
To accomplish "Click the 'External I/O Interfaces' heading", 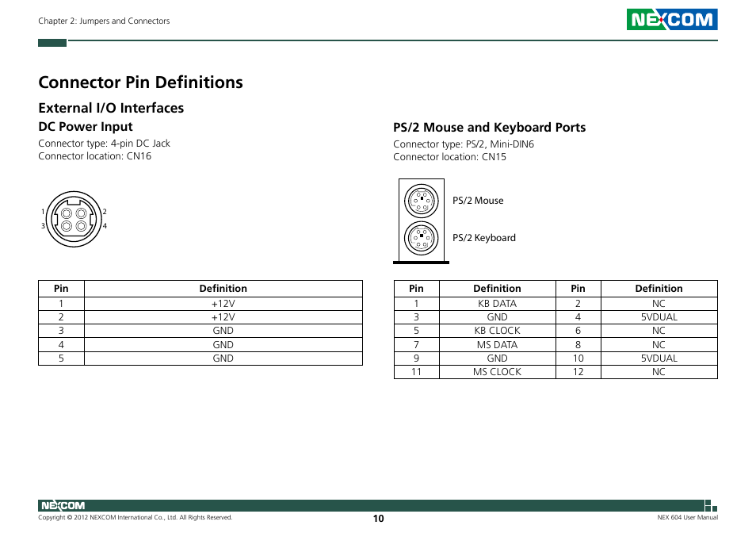I will coord(112,108).
